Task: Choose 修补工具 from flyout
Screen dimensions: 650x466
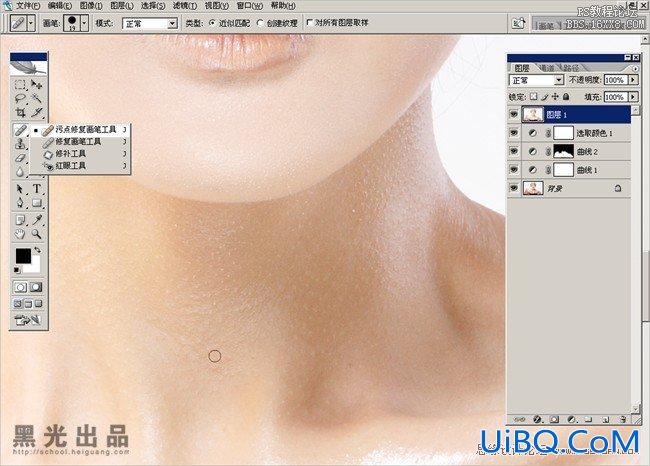Action: coord(80,153)
